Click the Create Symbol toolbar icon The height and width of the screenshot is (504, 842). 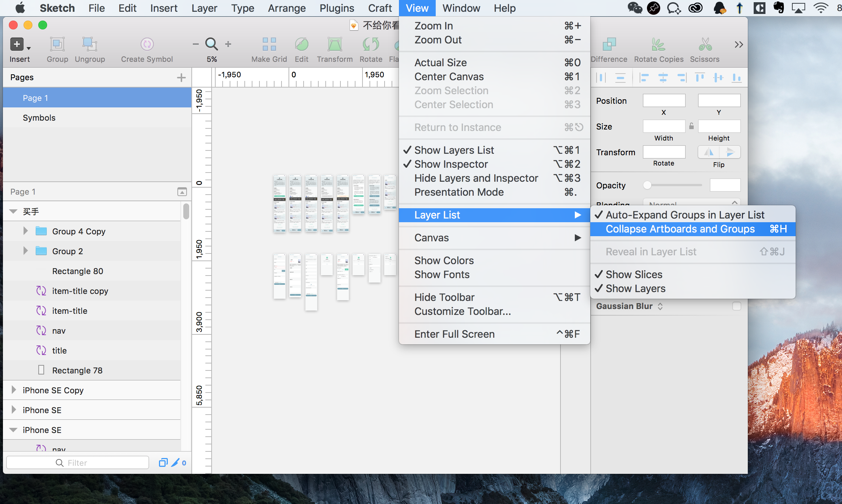[x=147, y=45]
